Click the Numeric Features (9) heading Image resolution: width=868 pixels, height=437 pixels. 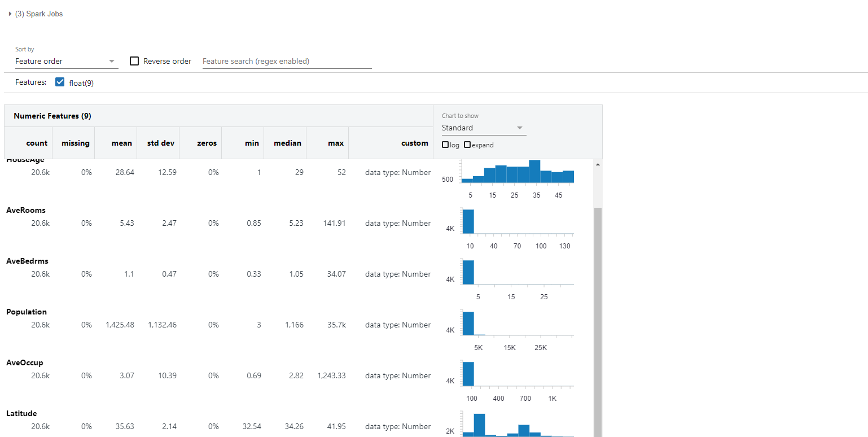pos(52,116)
